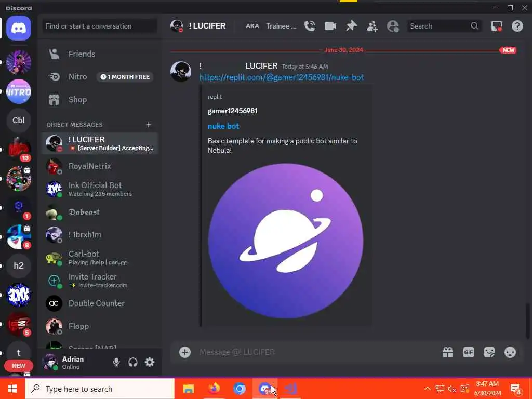Open the sticker picker
532x399 pixels.
pos(489,352)
